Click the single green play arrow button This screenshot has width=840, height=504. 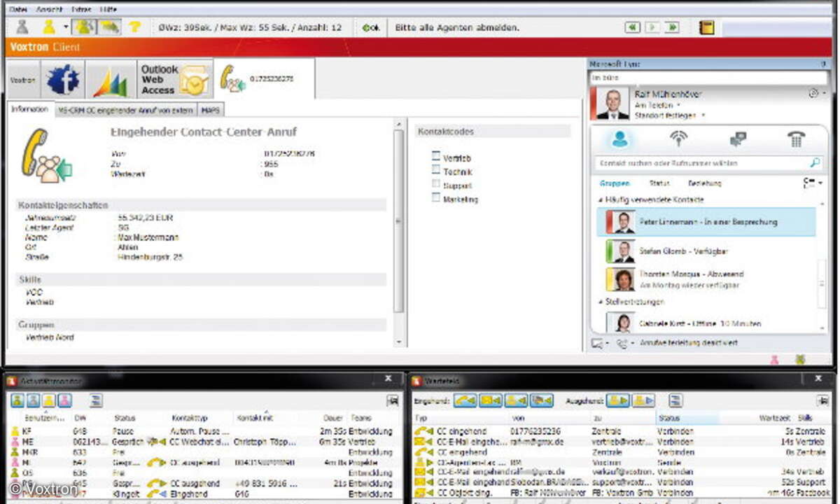(x=652, y=27)
